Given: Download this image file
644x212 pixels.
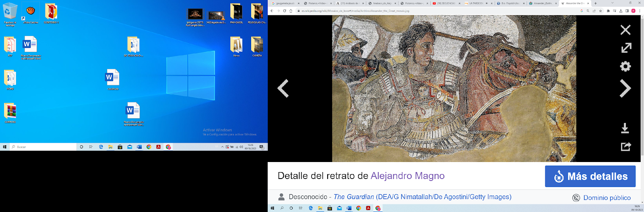Looking at the screenshot, I should click(x=625, y=128).
